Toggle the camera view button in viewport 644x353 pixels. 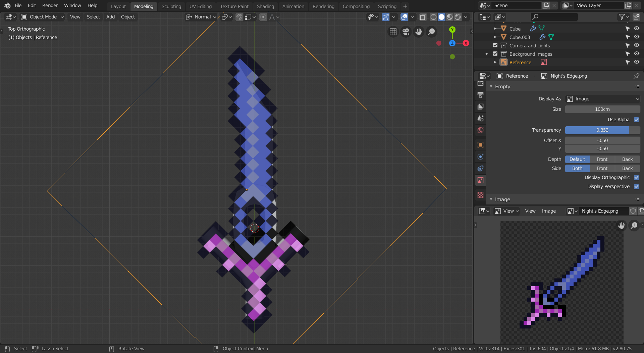click(406, 32)
